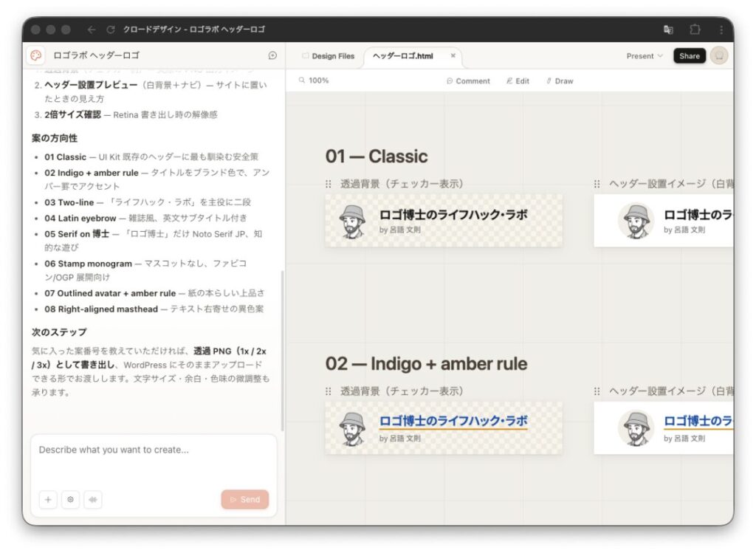Image resolution: width=756 pixels, height=553 pixels.
Task: Select the 01 Classic checker logo preview
Action: pyautogui.click(x=444, y=221)
